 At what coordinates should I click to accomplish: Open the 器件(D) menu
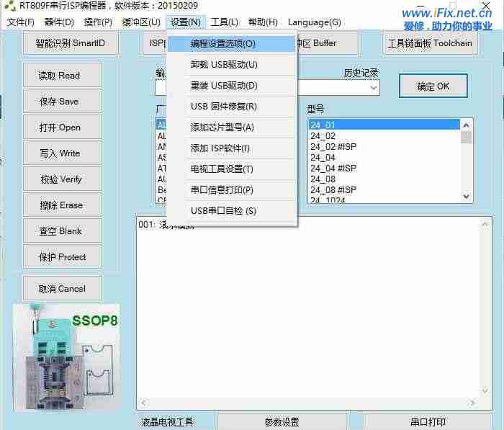click(x=59, y=22)
